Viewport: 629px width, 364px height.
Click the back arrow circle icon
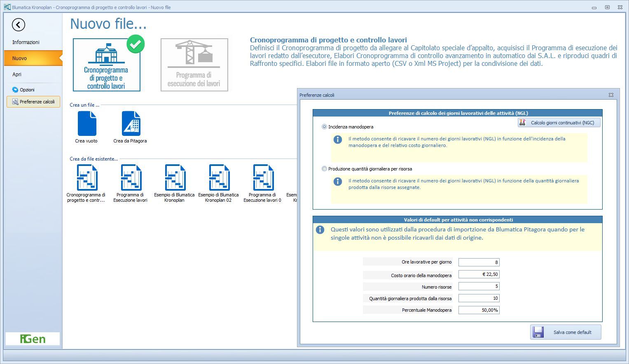point(19,25)
